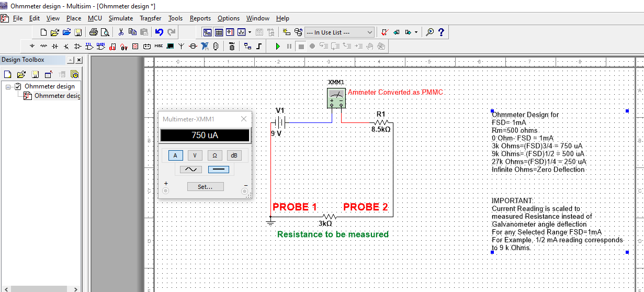The height and width of the screenshot is (292, 644).
Task: Click the XMM1 multimeter instrument on canvas
Action: click(336, 98)
